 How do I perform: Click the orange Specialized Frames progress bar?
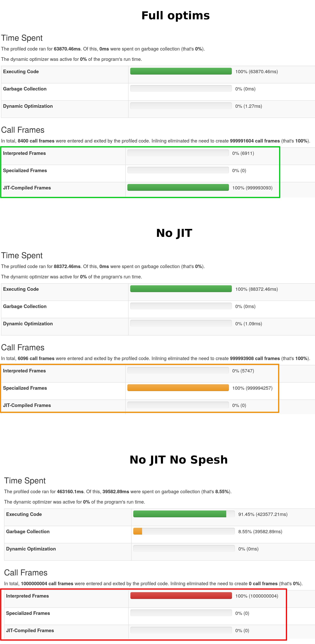tap(178, 388)
